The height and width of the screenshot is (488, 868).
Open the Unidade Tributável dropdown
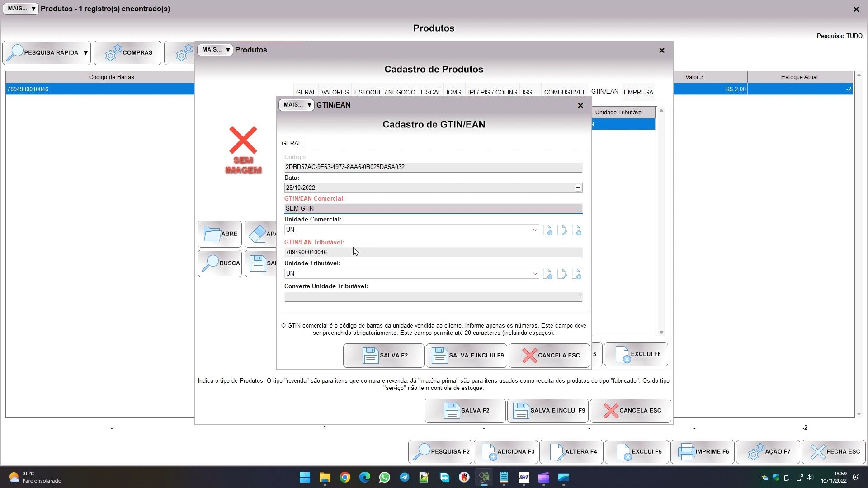[x=535, y=274]
